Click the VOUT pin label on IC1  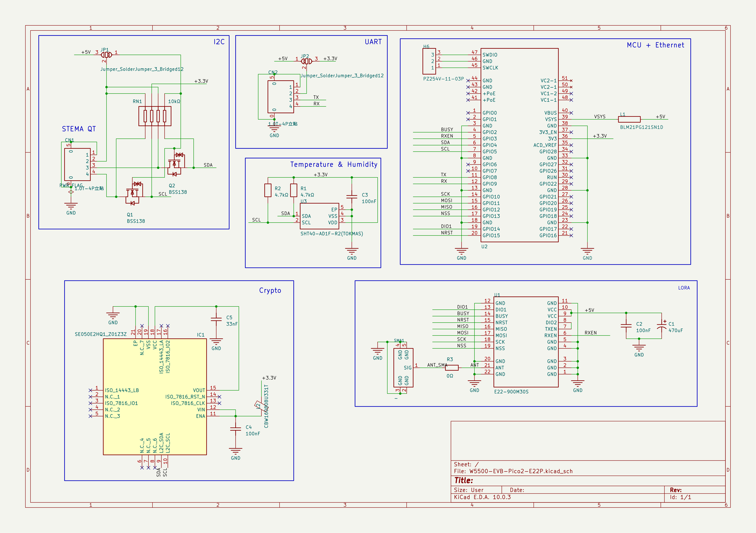click(199, 391)
